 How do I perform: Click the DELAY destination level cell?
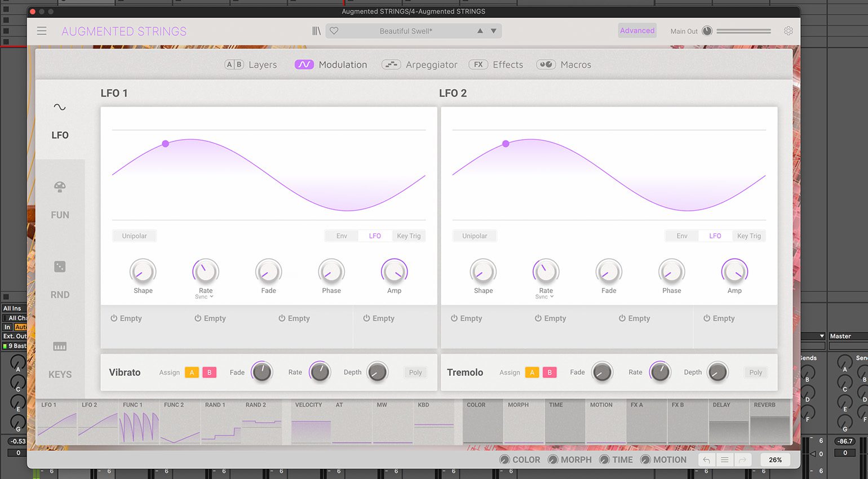729,422
